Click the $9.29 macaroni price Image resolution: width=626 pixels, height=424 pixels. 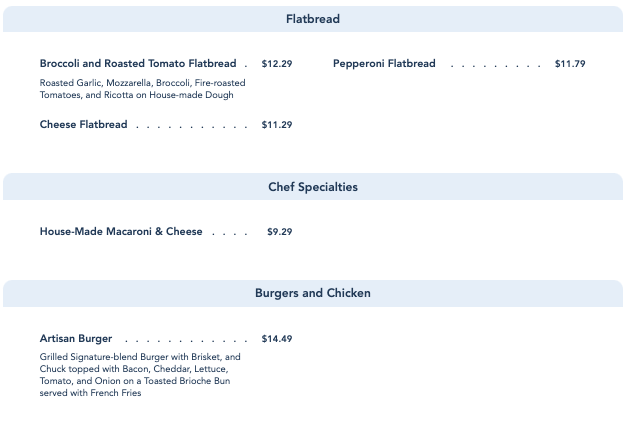[279, 232]
